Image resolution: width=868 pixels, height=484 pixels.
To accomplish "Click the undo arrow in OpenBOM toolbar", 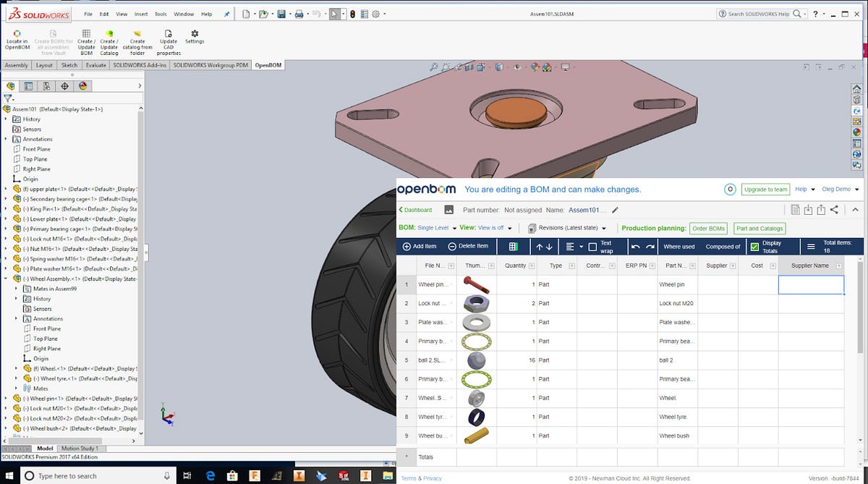I will coord(635,246).
